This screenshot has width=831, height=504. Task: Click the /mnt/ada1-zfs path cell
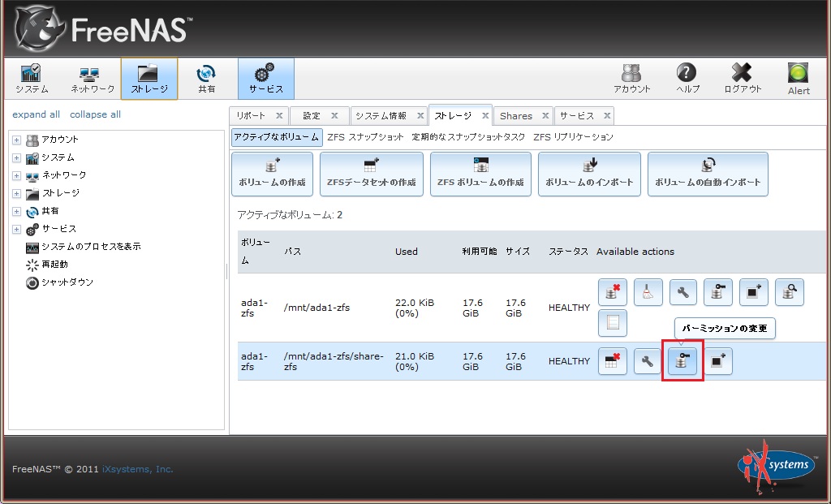(x=317, y=308)
